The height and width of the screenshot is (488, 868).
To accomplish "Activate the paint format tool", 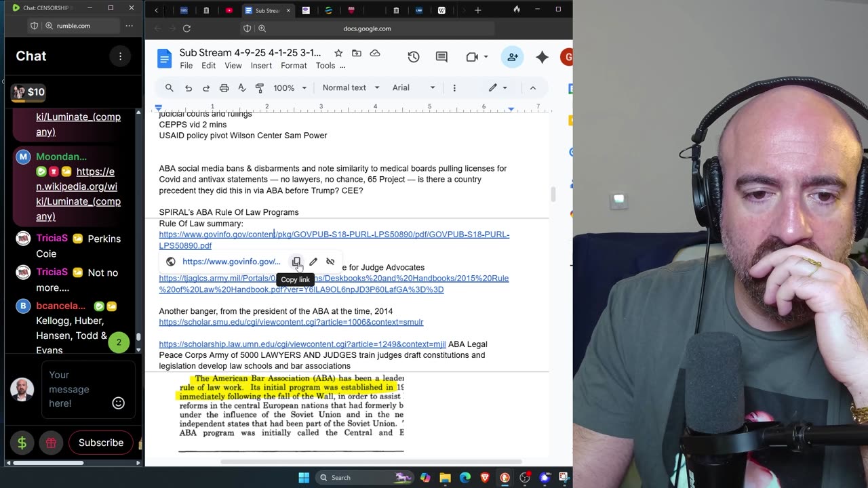I will click(x=259, y=87).
